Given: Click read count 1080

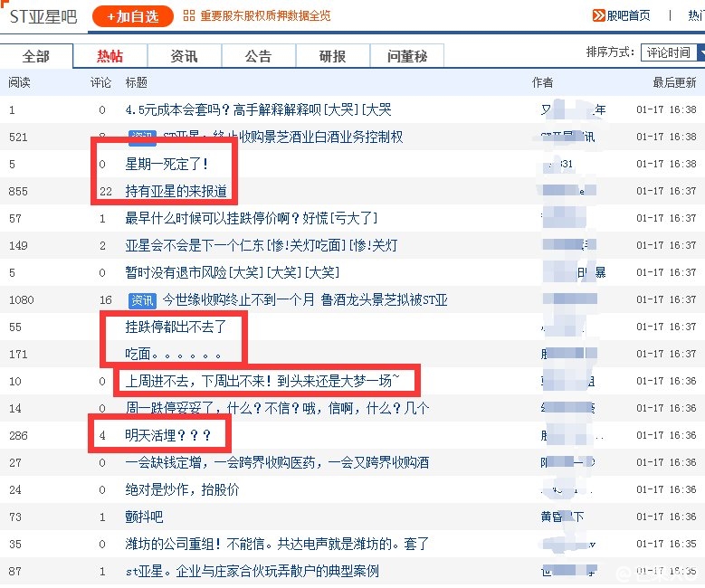Looking at the screenshot, I should (21, 299).
